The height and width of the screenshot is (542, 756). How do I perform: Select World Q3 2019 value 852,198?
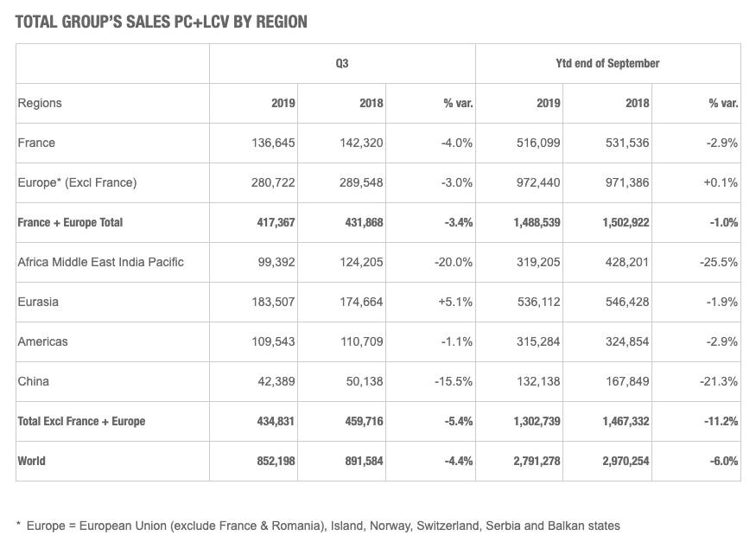click(273, 461)
